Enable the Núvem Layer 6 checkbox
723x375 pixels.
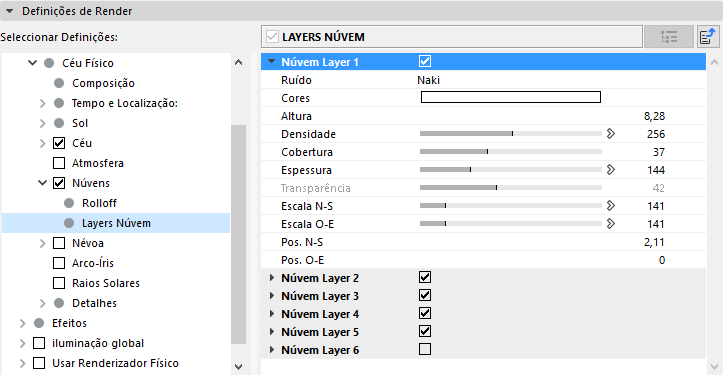pyautogui.click(x=425, y=349)
